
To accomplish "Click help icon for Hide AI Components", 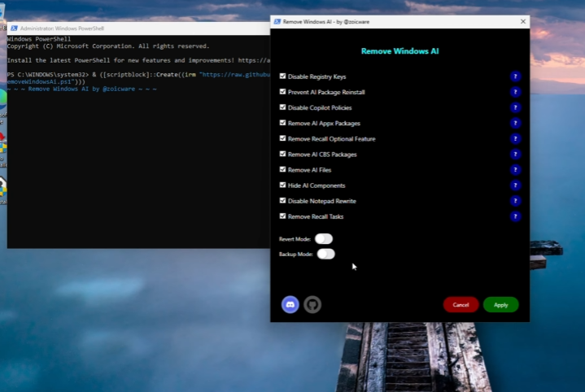I will (515, 185).
